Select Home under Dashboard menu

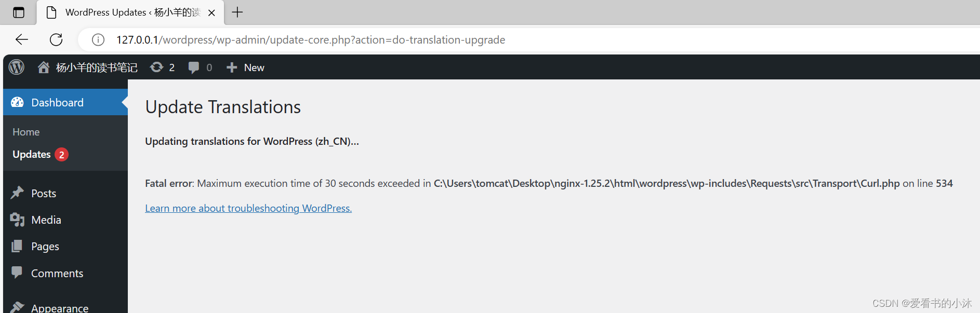[26, 132]
